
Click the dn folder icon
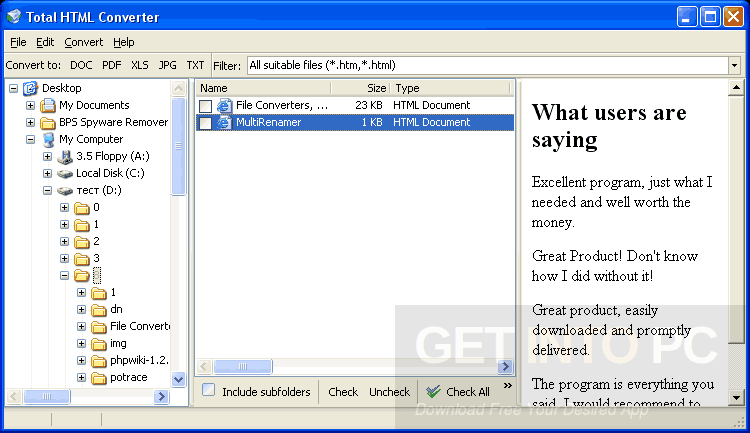tap(99, 310)
